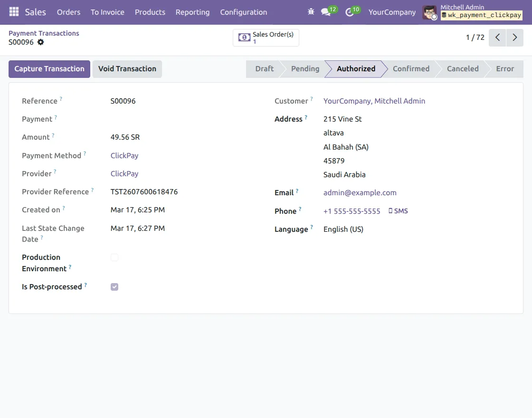This screenshot has height=418, width=532.
Task: Toggle the Is Post-processed checkbox
Action: click(x=114, y=287)
